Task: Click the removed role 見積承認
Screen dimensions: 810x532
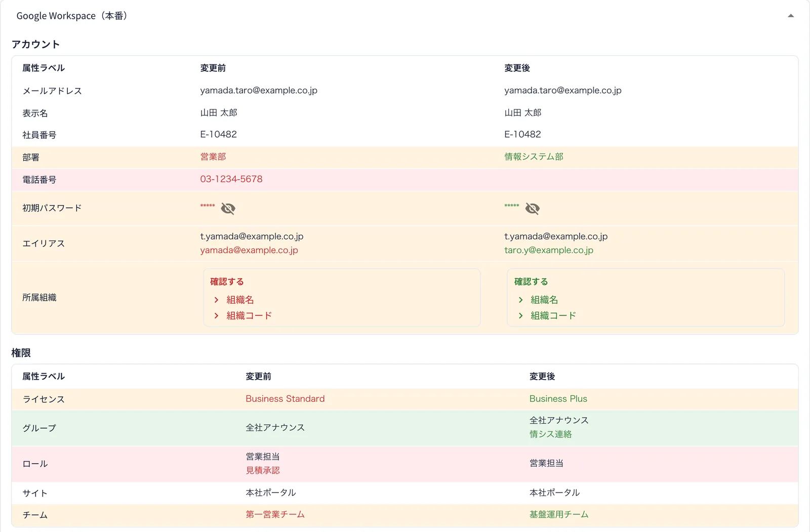Action: coord(263,470)
